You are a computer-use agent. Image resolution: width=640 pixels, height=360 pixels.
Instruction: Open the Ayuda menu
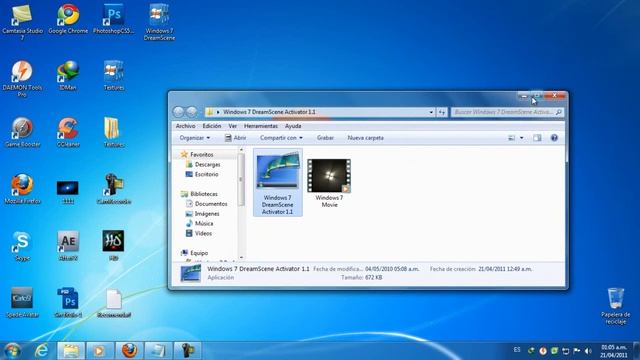click(x=293, y=126)
